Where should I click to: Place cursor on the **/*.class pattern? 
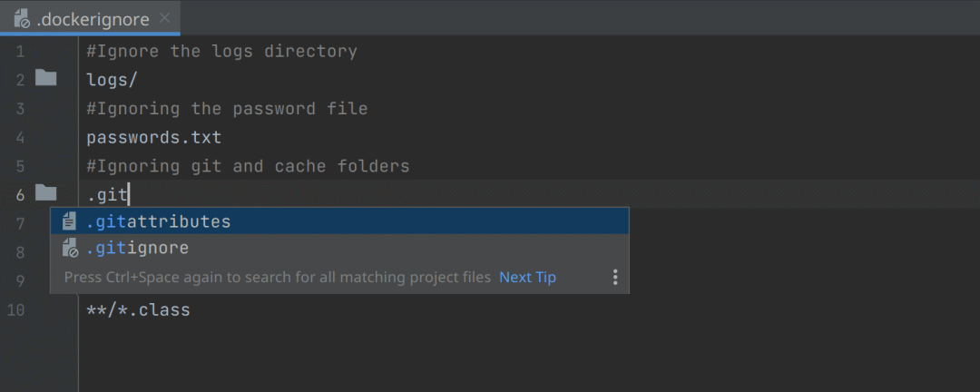[138, 310]
